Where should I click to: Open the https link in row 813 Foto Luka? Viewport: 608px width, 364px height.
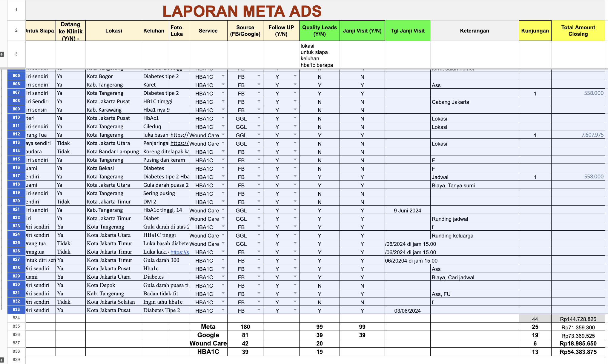tap(179, 143)
